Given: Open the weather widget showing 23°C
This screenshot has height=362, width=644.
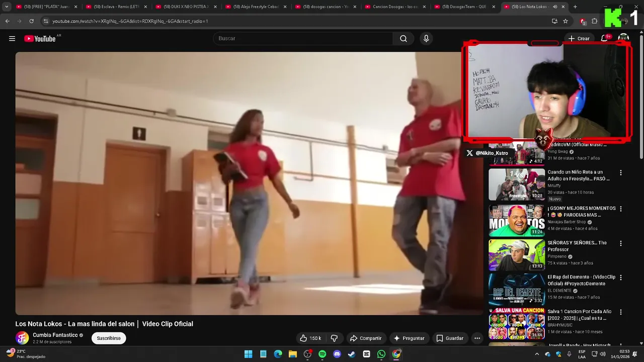Looking at the screenshot, I should coord(25,354).
